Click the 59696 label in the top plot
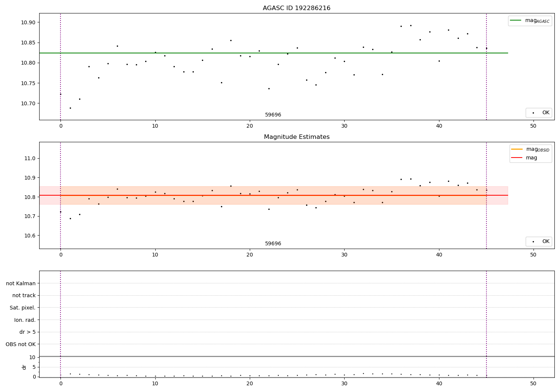 pos(273,115)
